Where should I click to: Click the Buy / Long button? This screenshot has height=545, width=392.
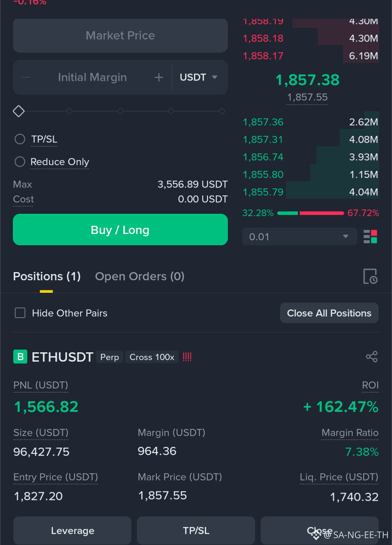point(120,230)
